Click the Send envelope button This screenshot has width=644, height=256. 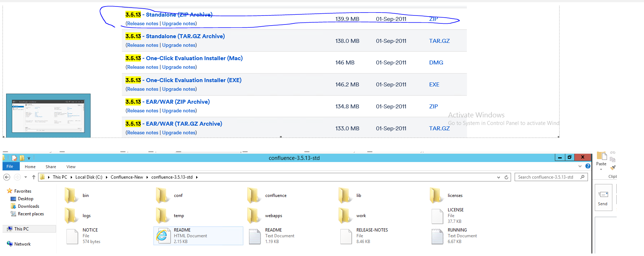(x=603, y=197)
